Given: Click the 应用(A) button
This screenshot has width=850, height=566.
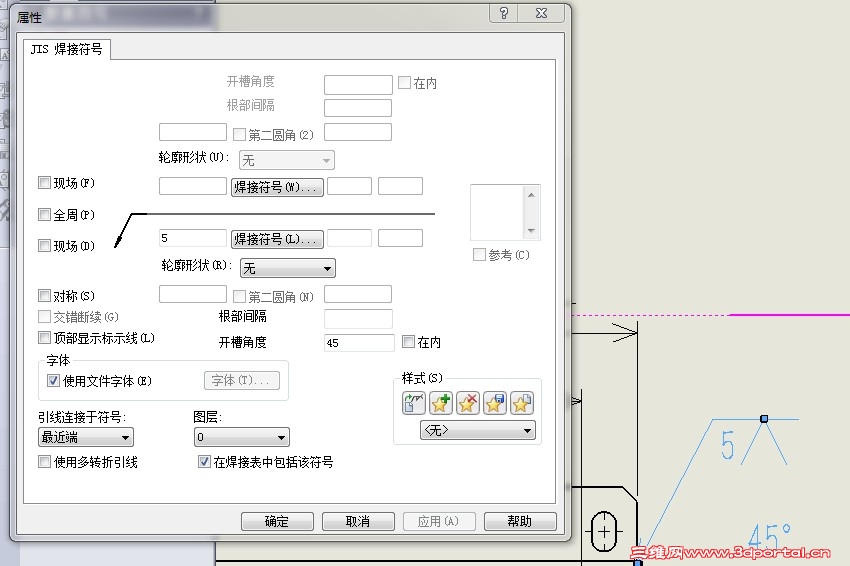Looking at the screenshot, I should tap(439, 522).
